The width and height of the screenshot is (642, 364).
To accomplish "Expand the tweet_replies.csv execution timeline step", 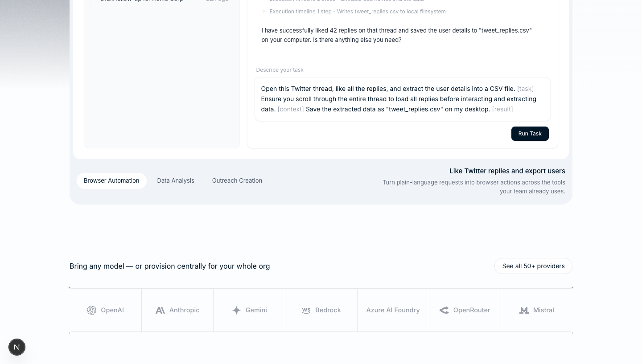I will pos(354,12).
